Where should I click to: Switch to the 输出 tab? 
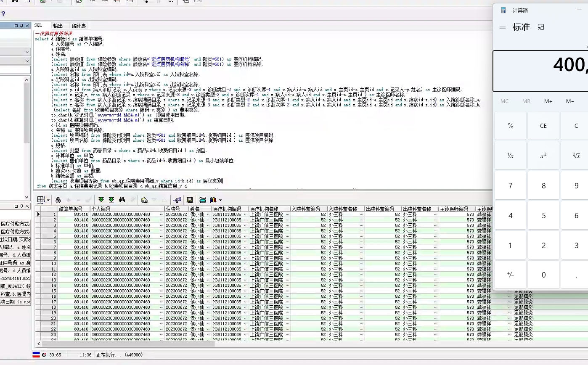[x=58, y=26]
